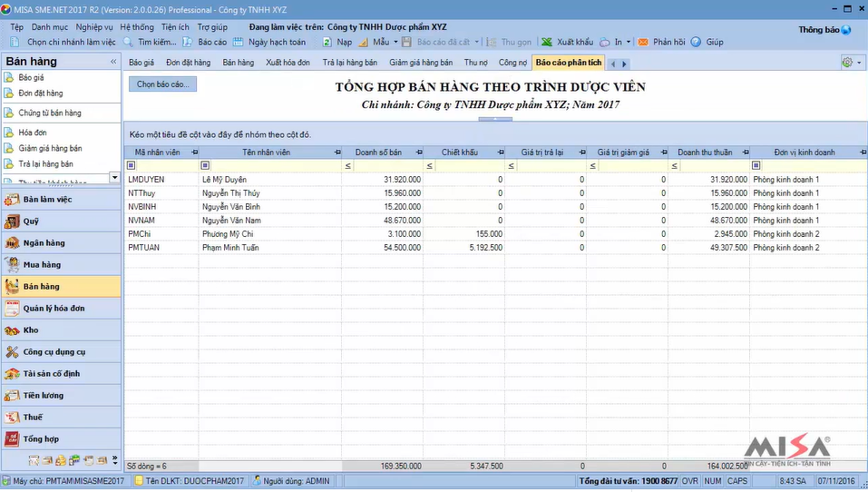This screenshot has height=492, width=868.
Task: Open the Tệp menu
Action: click(17, 27)
